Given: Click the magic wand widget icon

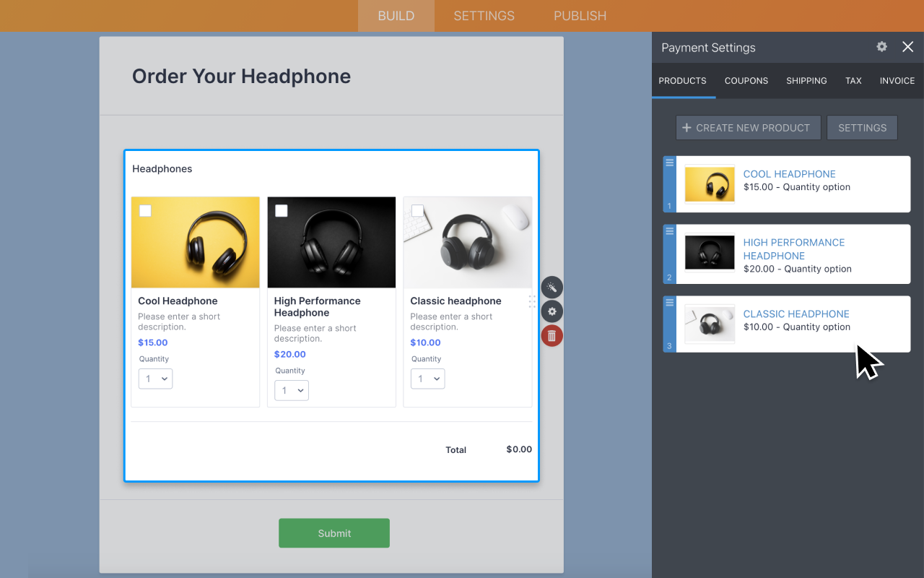Looking at the screenshot, I should coord(552,288).
